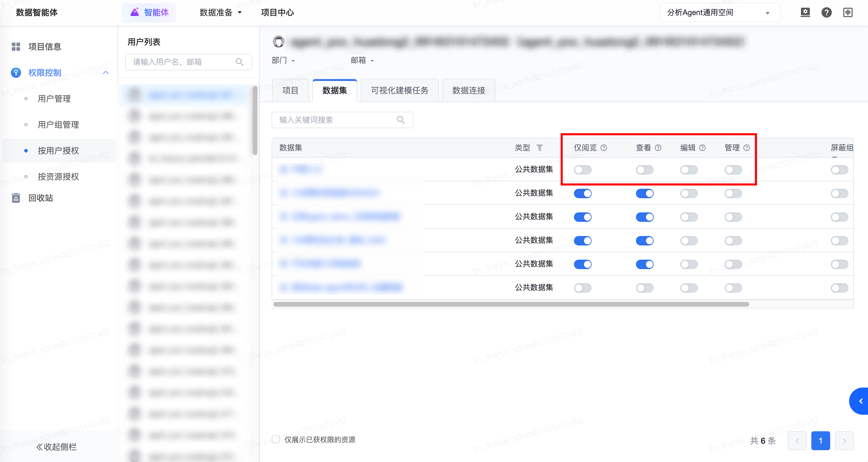The width and height of the screenshot is (868, 462).
Task: Click the dataset keyword search magnifier icon
Action: pyautogui.click(x=401, y=120)
